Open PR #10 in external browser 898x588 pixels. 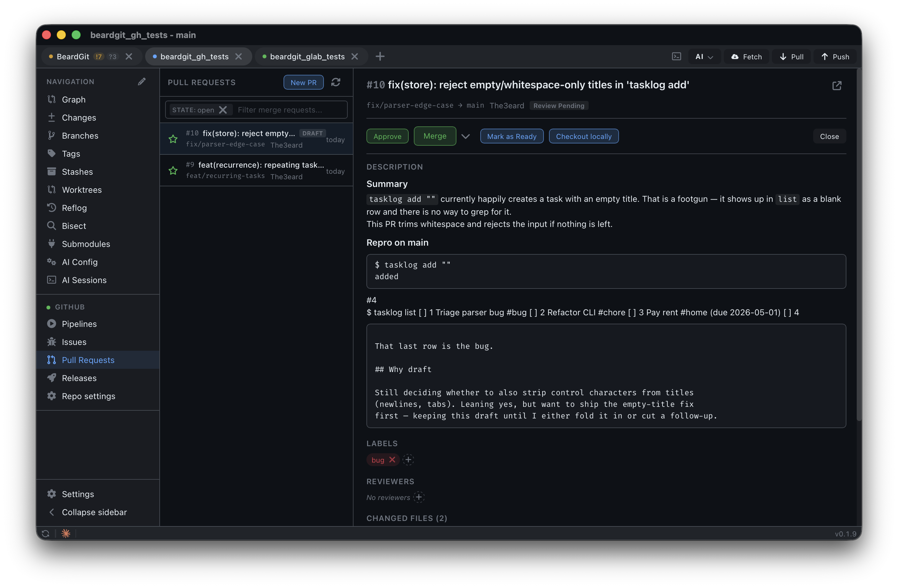point(837,86)
